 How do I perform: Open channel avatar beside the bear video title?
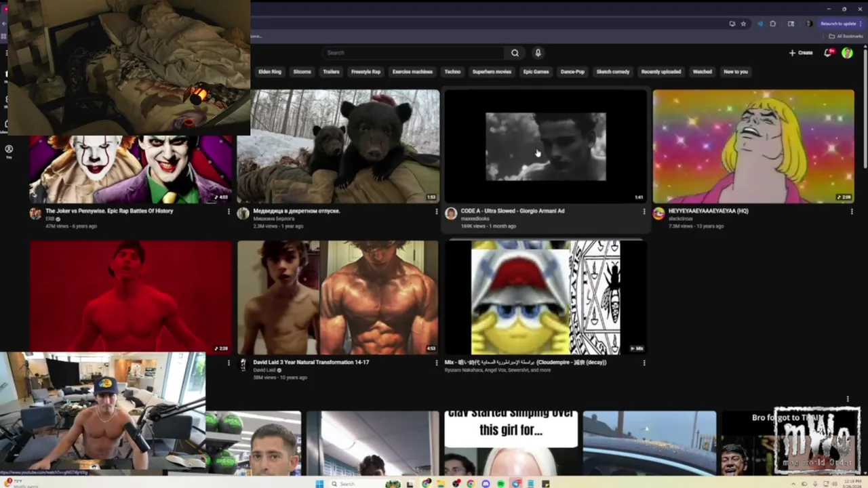pyautogui.click(x=243, y=214)
